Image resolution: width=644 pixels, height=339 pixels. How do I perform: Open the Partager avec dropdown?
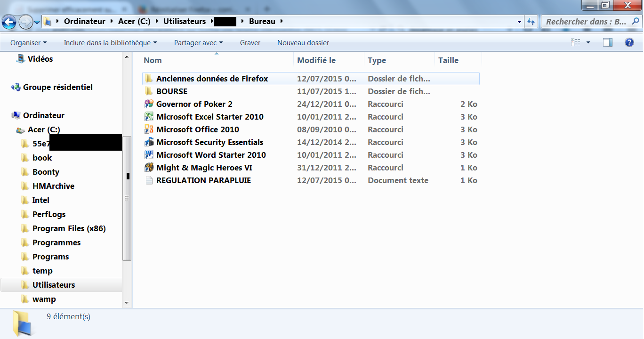coord(198,42)
